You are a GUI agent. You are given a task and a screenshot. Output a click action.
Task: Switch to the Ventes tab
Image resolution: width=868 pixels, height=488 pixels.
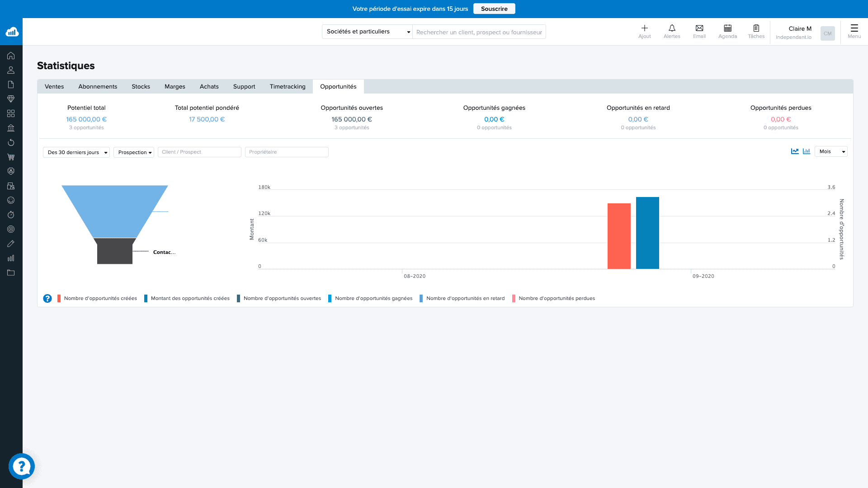54,86
